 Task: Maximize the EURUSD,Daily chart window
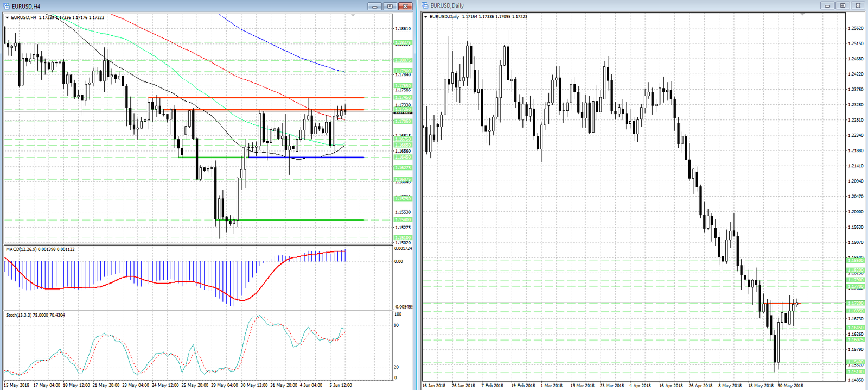(x=843, y=5)
